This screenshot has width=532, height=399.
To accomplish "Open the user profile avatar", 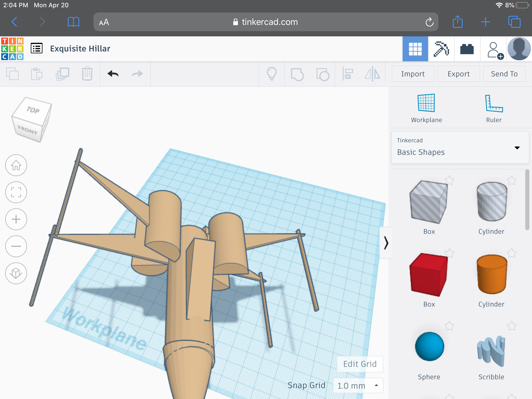I will (519, 49).
